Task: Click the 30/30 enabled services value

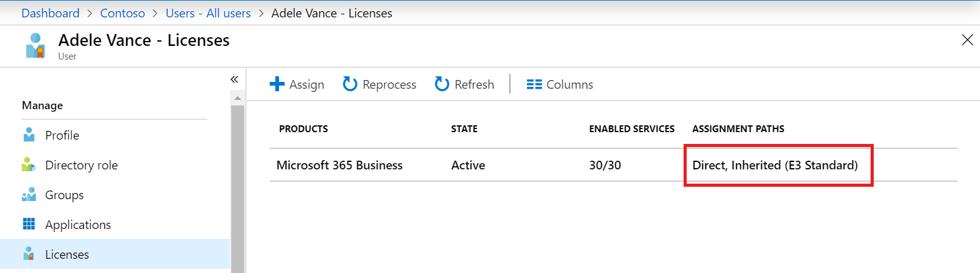Action: tap(605, 165)
